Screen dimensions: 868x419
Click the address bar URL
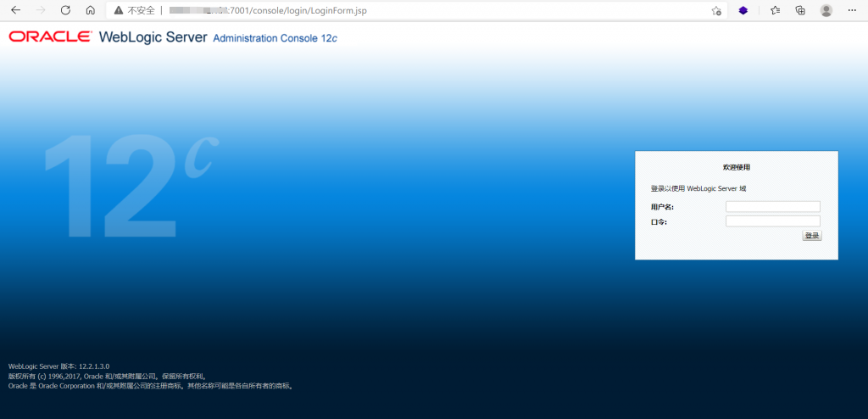[x=268, y=10]
